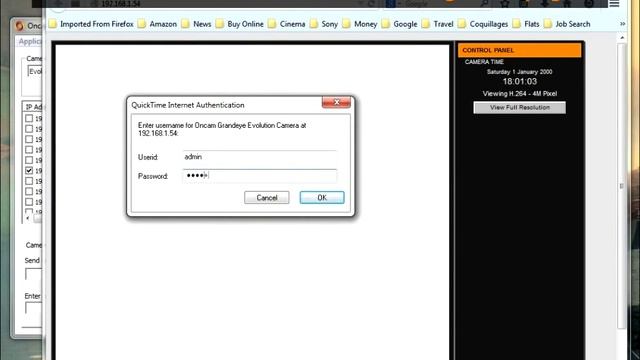Click left arrow of IP list horizontal scrollbar
Viewport: 640px width, 360px height.
click(x=27, y=218)
